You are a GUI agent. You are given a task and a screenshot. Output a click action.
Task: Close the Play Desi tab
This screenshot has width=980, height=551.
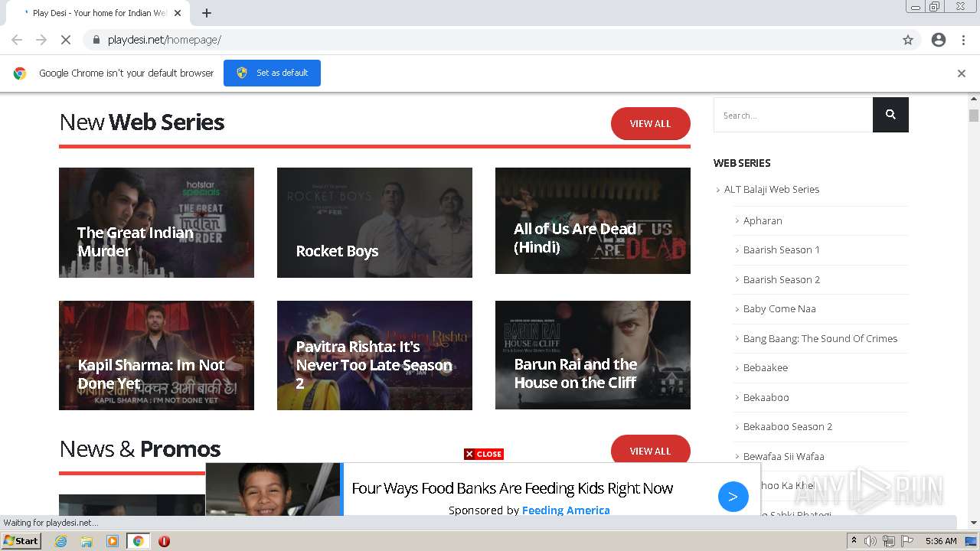tap(178, 13)
